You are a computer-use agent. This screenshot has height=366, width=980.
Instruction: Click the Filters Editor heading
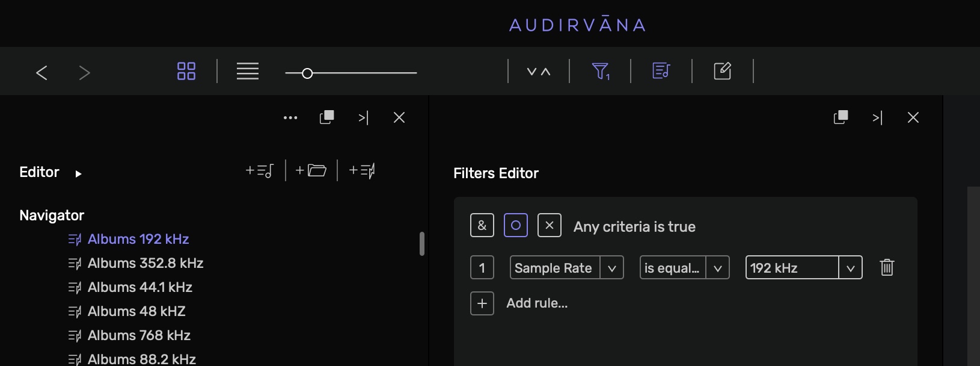click(x=496, y=173)
